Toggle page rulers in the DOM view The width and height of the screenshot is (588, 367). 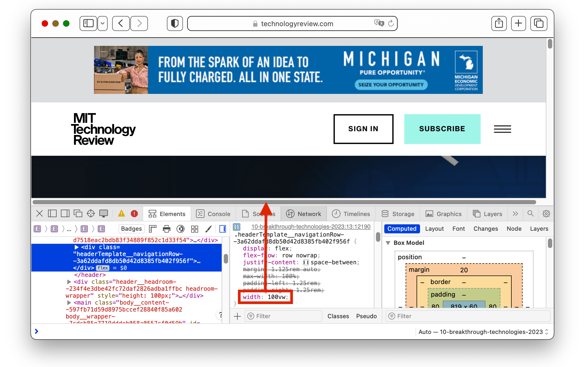[153, 229]
